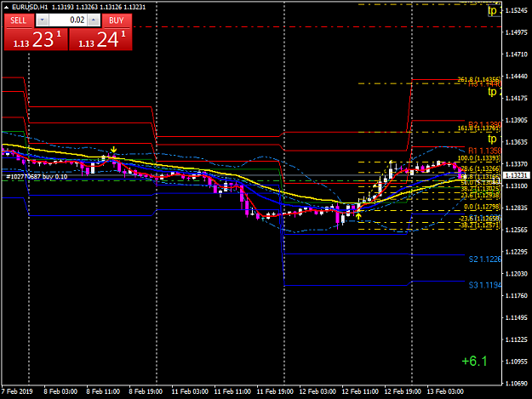This screenshot has height=399, width=532.
Task: Click the buy price 1.13 24 panel
Action: (100, 39)
